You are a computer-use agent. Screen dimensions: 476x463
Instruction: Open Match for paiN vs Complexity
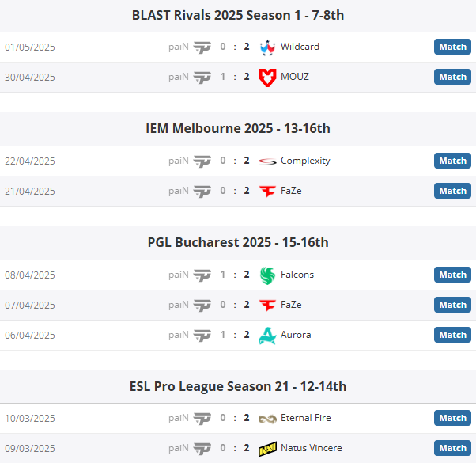click(x=452, y=161)
